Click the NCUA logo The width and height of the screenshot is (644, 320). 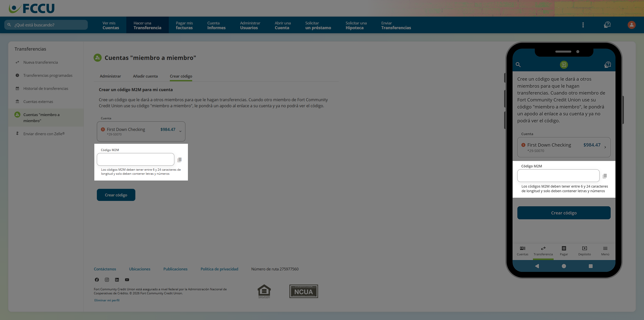point(304,291)
